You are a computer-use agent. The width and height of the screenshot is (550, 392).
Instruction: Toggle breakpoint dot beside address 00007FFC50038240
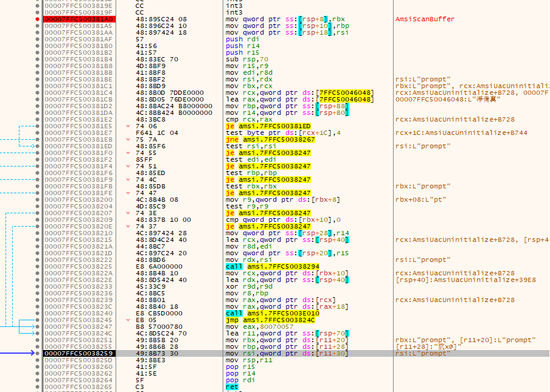coord(38,313)
